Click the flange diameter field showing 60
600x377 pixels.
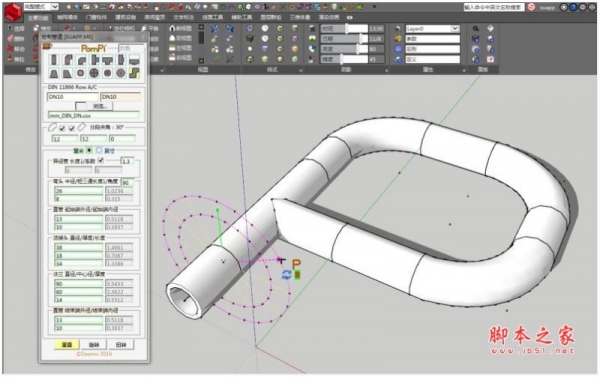[x=79, y=292]
